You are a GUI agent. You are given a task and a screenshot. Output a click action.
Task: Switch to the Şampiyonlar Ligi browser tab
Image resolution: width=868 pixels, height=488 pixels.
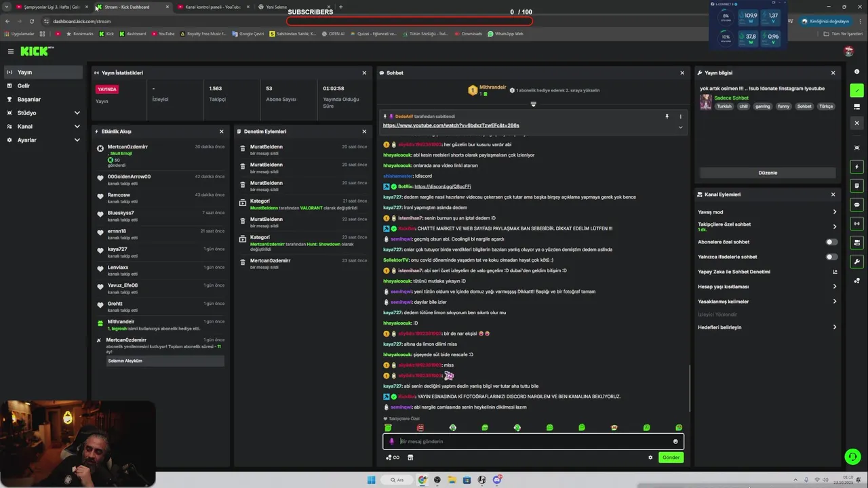click(52, 7)
